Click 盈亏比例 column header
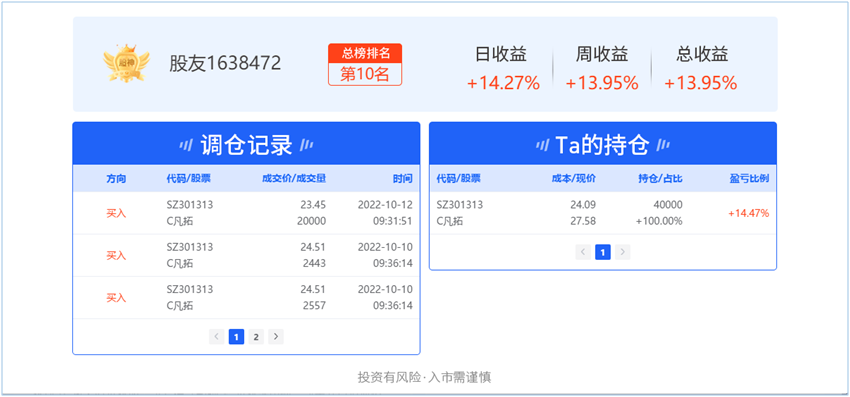The width and height of the screenshot is (850, 397). [x=749, y=178]
